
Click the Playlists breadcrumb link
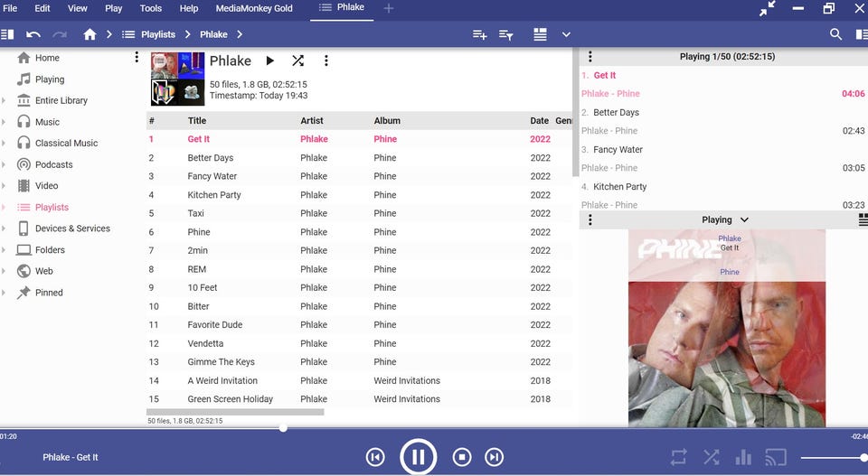tap(158, 34)
